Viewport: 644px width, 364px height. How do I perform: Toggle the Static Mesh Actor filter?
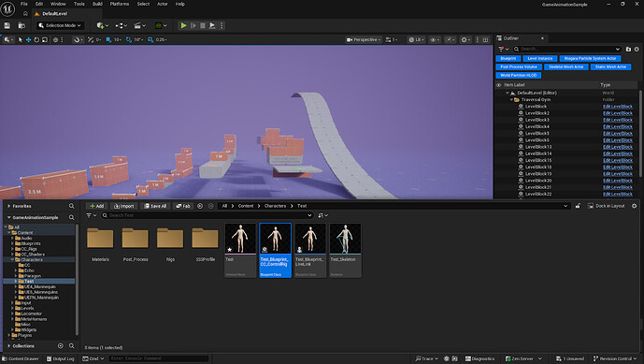tap(610, 66)
